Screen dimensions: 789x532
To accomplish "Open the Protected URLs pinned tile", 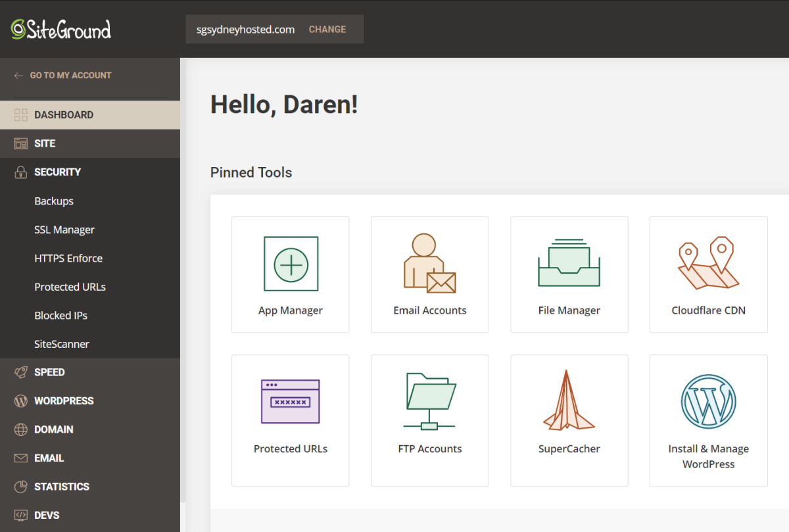I will [x=291, y=420].
